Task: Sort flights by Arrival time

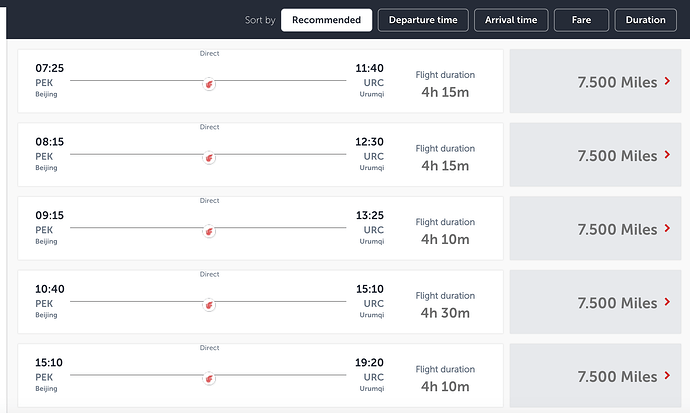Action: click(x=511, y=20)
